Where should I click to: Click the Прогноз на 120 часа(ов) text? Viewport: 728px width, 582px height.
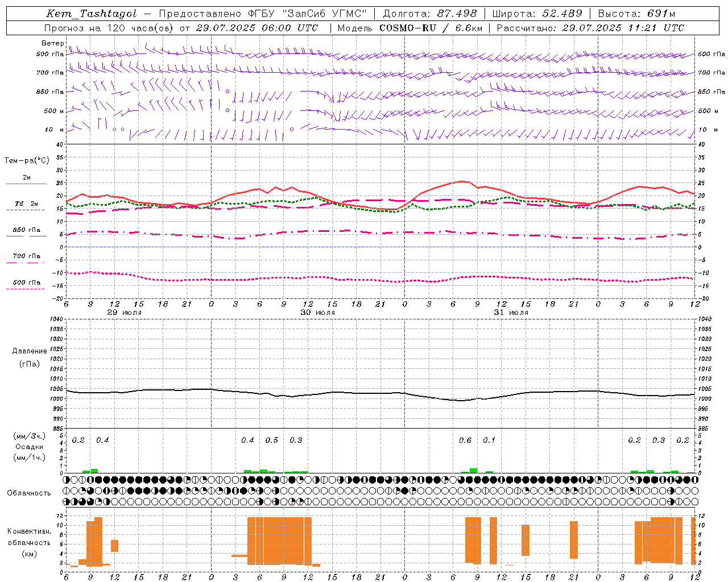(x=110, y=28)
